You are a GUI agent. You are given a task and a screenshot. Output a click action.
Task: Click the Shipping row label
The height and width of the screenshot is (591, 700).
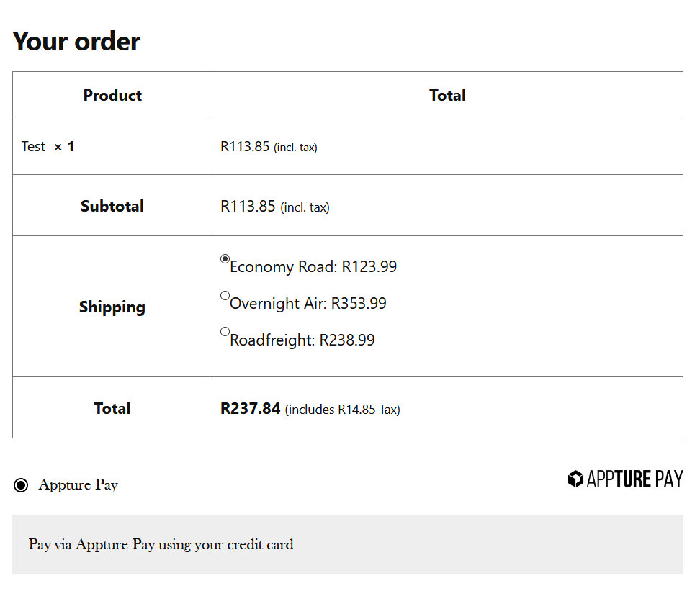[112, 307]
